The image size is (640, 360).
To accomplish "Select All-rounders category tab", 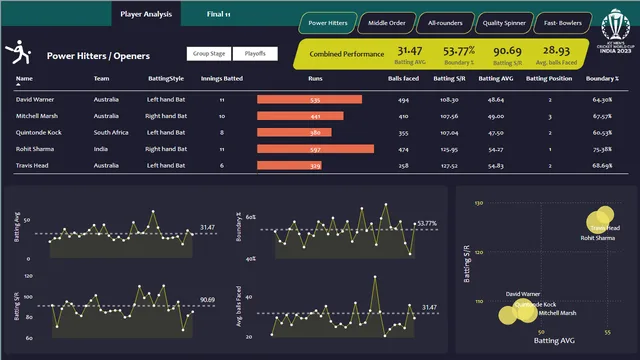I will [x=445, y=23].
